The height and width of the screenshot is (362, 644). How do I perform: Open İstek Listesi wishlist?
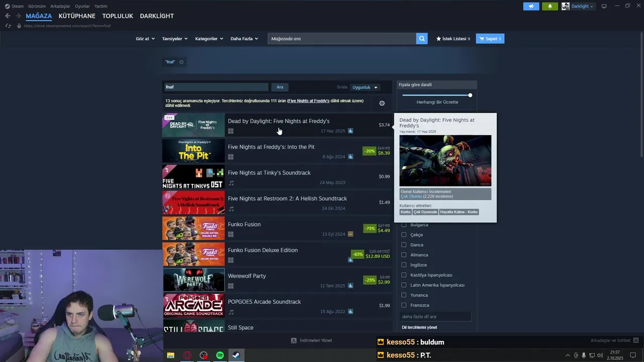(453, 39)
